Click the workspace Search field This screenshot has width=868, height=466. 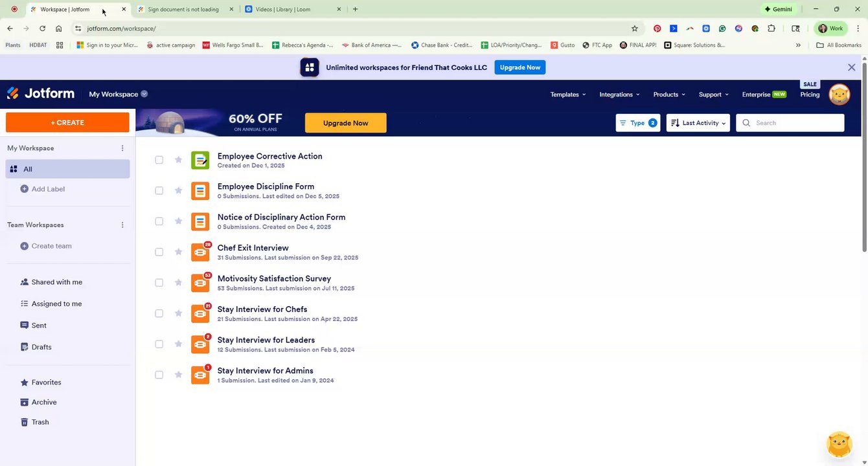pos(790,123)
